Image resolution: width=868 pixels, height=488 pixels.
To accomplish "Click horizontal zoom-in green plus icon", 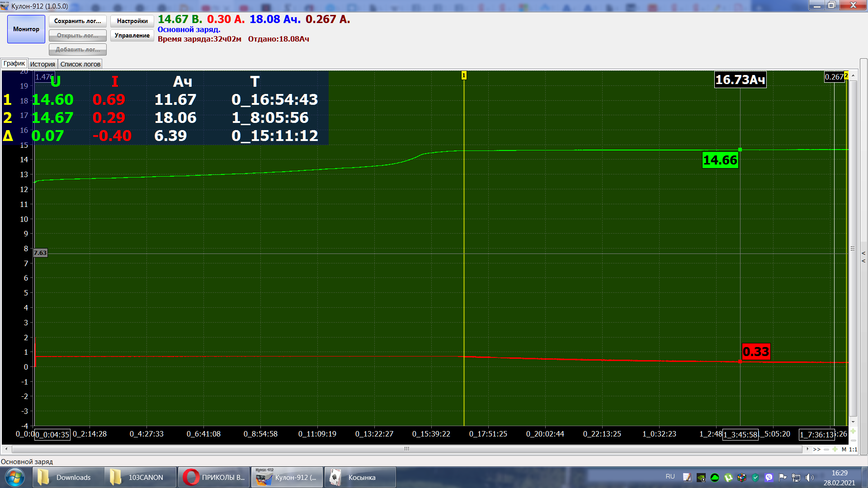I will click(x=835, y=449).
